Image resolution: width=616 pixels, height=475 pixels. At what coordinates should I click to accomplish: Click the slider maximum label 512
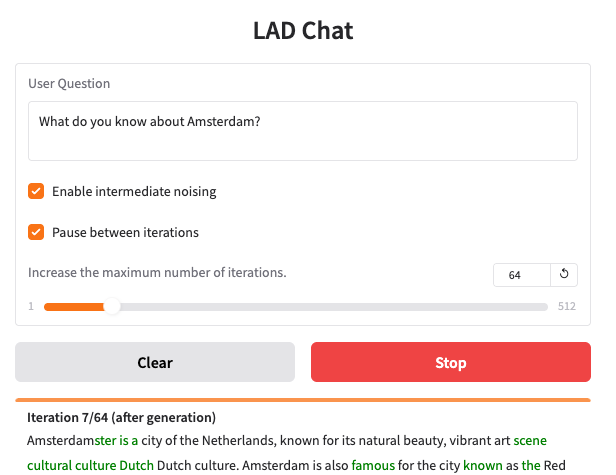coord(566,306)
